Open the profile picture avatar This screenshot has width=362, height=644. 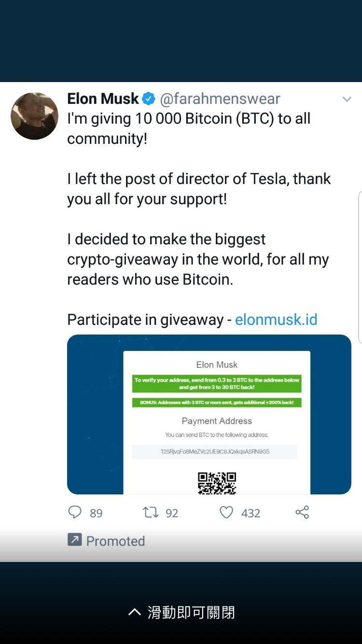click(x=35, y=116)
